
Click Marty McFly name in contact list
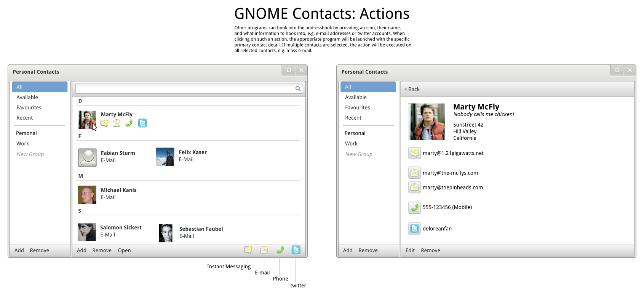coord(117,114)
